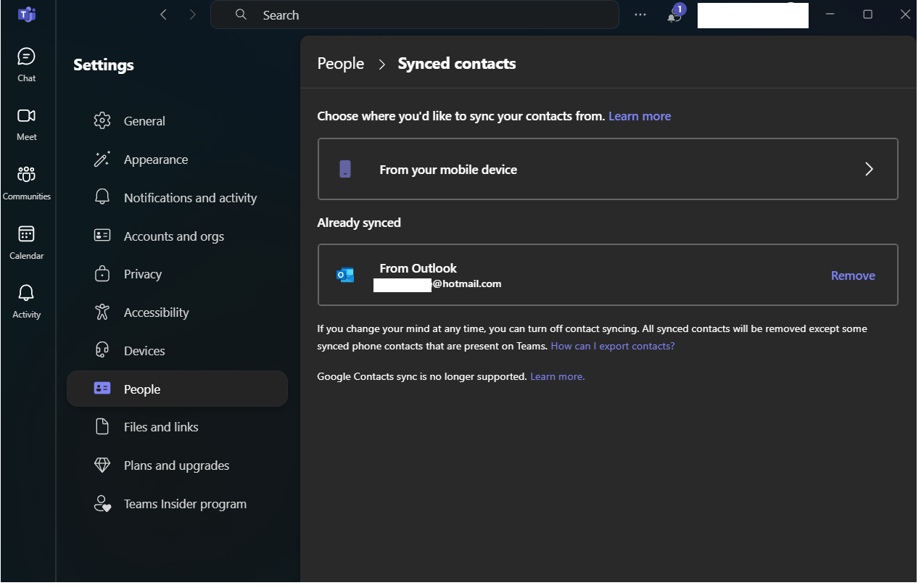
Task: Open Devices settings
Action: click(x=177, y=351)
